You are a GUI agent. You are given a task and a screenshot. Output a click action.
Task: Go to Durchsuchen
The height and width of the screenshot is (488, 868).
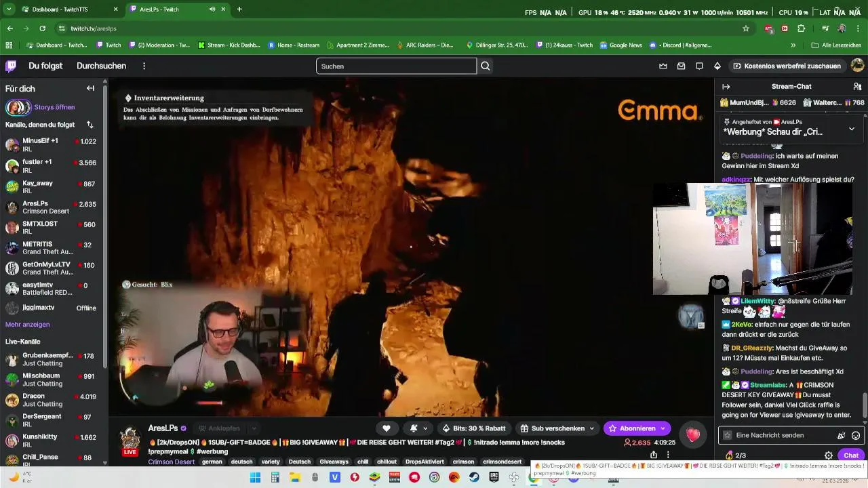pyautogui.click(x=101, y=66)
